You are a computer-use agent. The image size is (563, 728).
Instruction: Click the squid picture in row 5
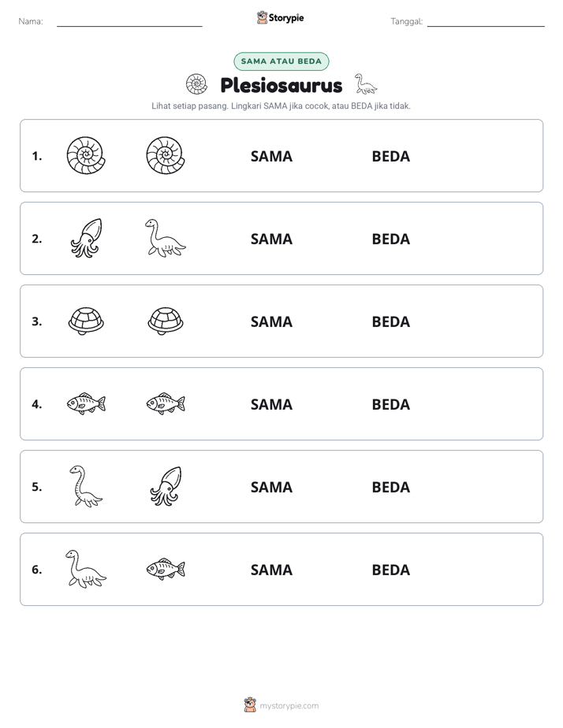point(166,486)
